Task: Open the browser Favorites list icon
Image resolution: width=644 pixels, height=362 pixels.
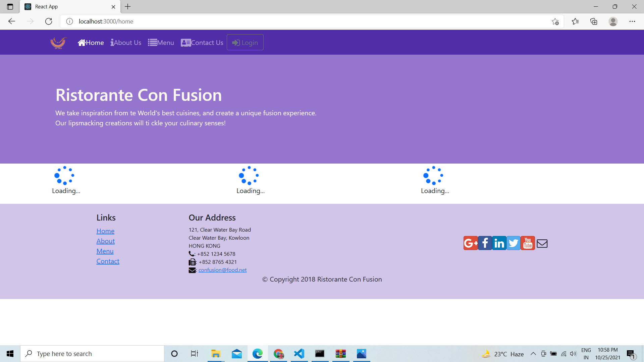Action: pyautogui.click(x=575, y=21)
